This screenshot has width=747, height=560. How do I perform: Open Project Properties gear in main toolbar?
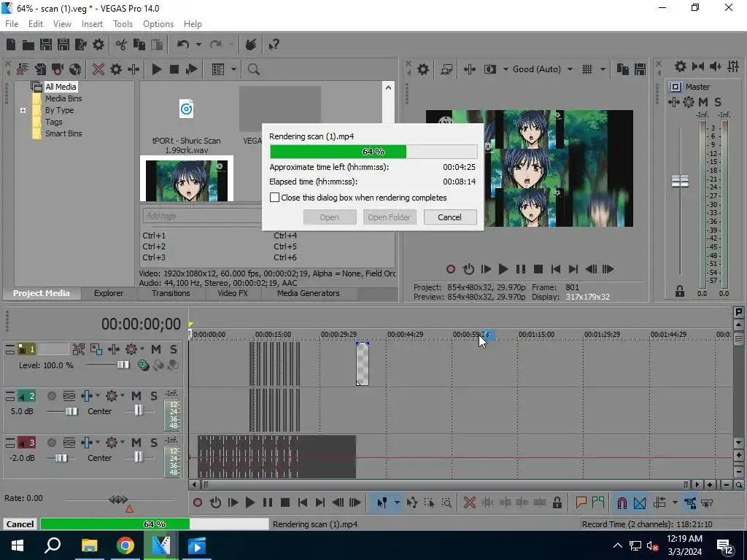[x=98, y=44]
